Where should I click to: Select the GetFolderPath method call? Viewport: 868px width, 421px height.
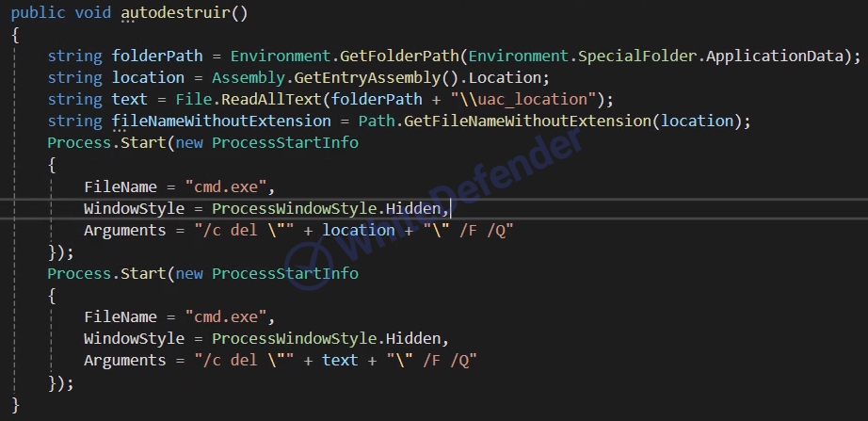point(399,56)
